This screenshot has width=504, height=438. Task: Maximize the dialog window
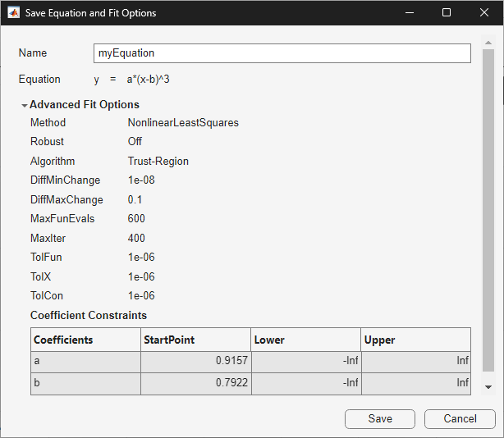[x=447, y=13]
